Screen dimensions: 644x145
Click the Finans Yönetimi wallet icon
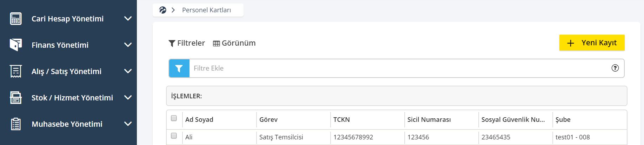click(x=16, y=45)
